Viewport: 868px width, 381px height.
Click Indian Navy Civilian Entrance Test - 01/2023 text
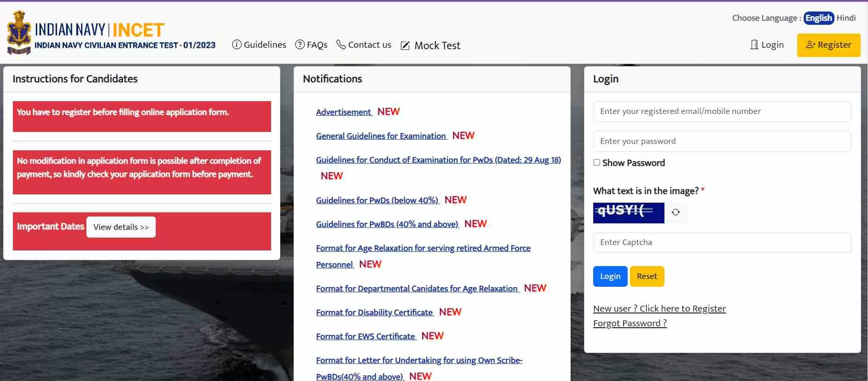tap(125, 45)
